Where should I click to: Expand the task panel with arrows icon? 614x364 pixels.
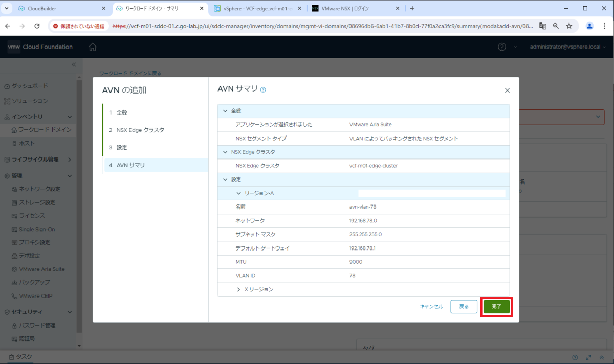pos(588,357)
